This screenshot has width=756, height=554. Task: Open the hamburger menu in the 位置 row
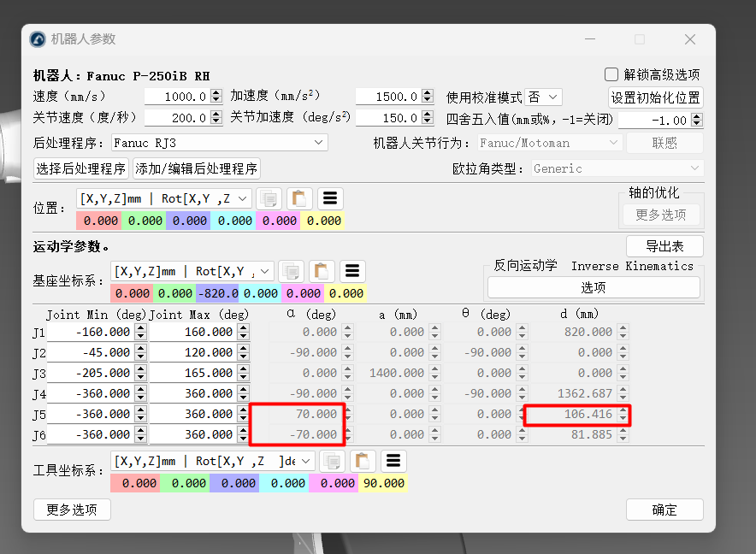330,198
